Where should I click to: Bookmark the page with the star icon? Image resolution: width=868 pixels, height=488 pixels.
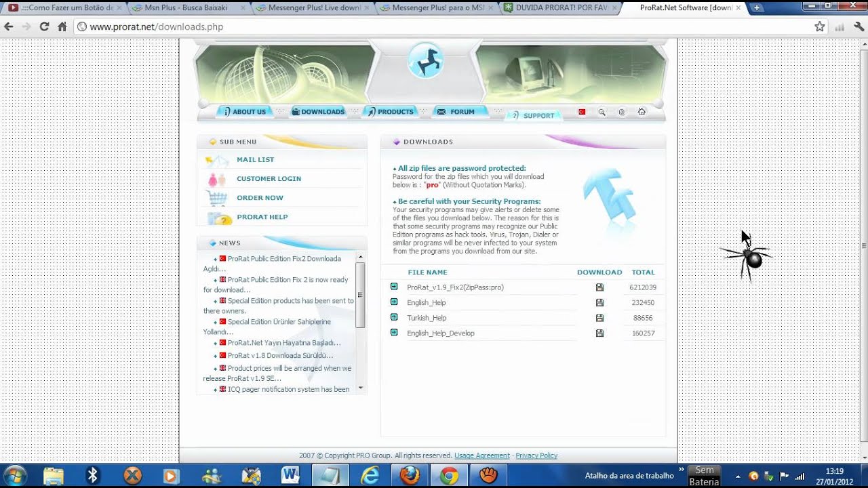point(820,26)
